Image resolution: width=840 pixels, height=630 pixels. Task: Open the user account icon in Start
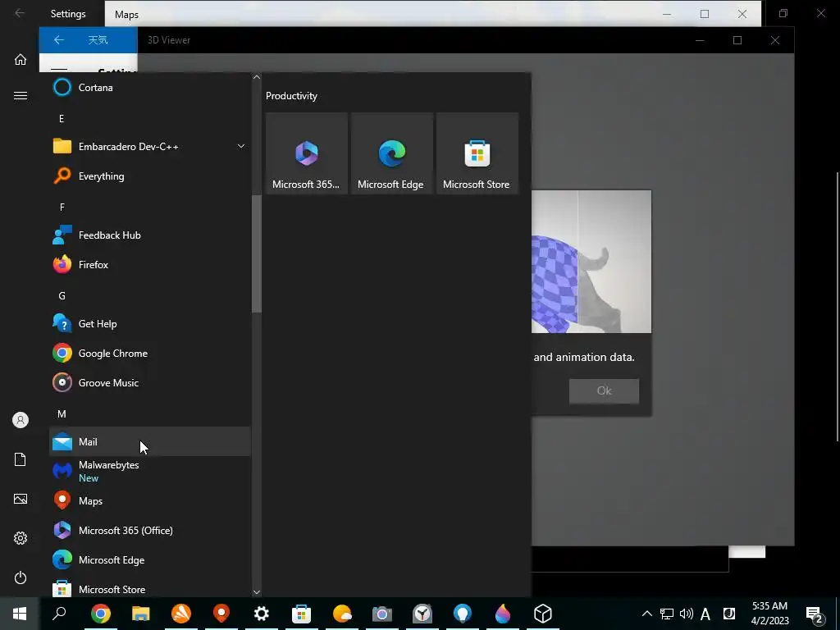pyautogui.click(x=21, y=420)
